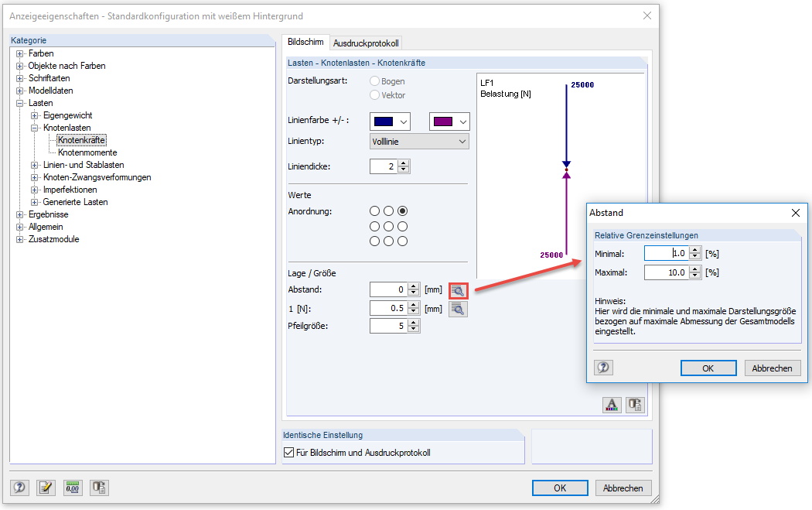Image resolution: width=812 pixels, height=510 pixels.
Task: Open help in main dialog footer
Action: click(x=19, y=488)
